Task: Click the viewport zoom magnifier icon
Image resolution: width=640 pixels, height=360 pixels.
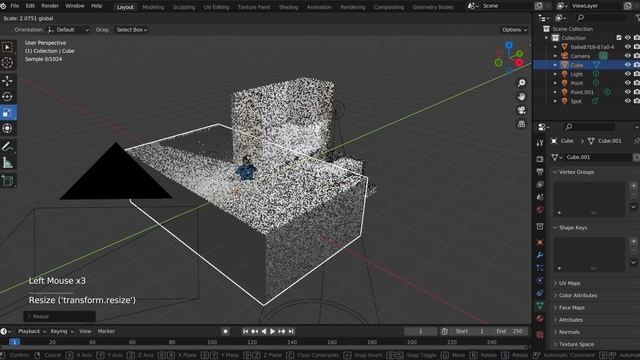Action: 521,83
